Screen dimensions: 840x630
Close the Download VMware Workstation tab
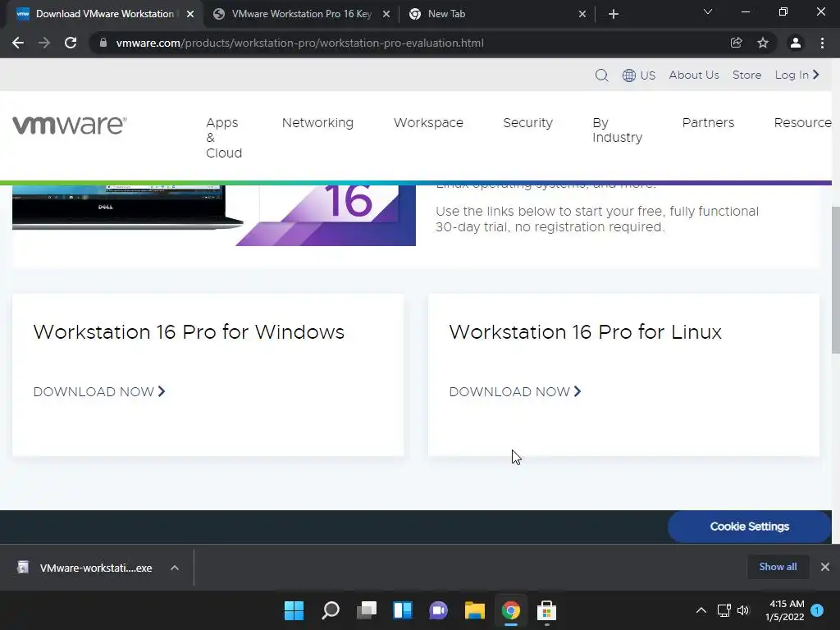click(x=190, y=14)
